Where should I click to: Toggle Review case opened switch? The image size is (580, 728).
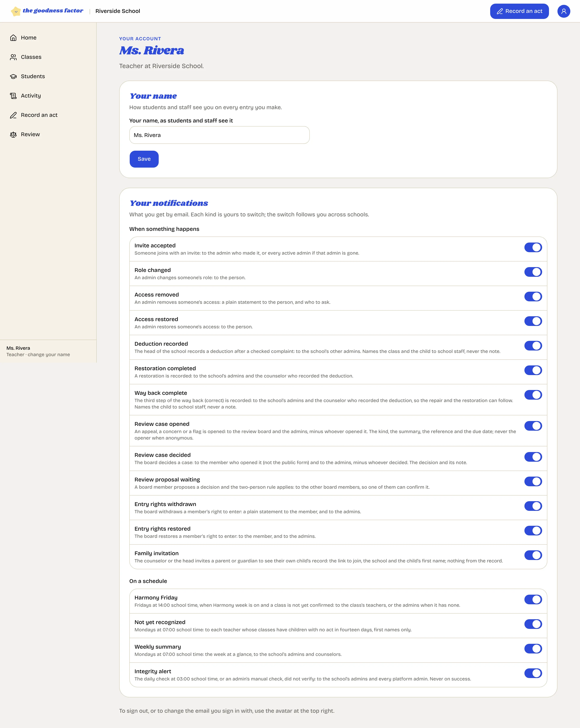pos(533,426)
